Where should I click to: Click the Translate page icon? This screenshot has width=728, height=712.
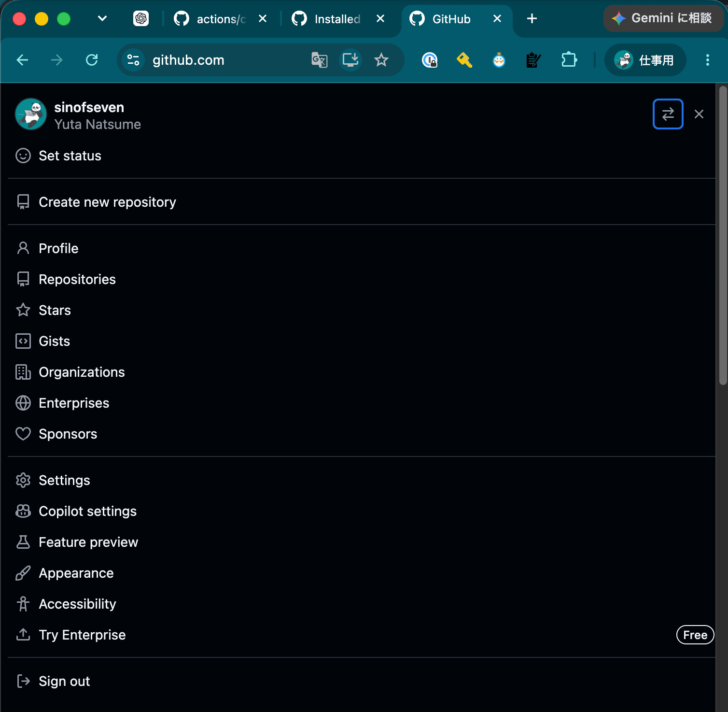(x=319, y=60)
